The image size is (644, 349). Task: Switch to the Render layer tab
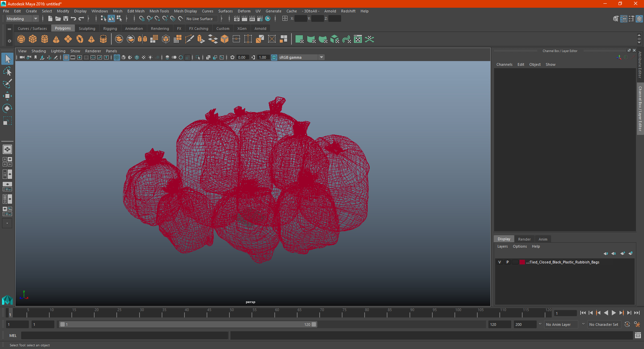point(524,239)
